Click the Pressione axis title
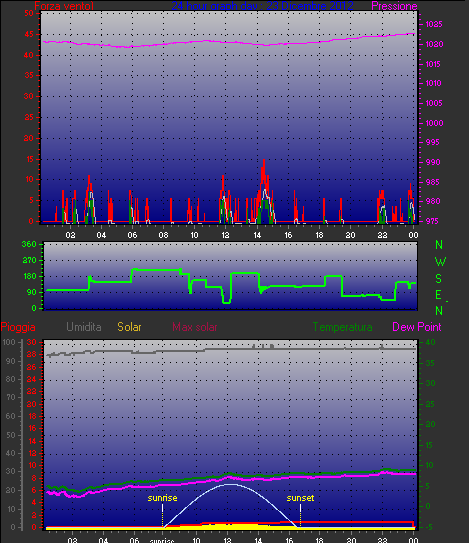Image resolution: width=469 pixels, height=543 pixels. [x=394, y=6]
